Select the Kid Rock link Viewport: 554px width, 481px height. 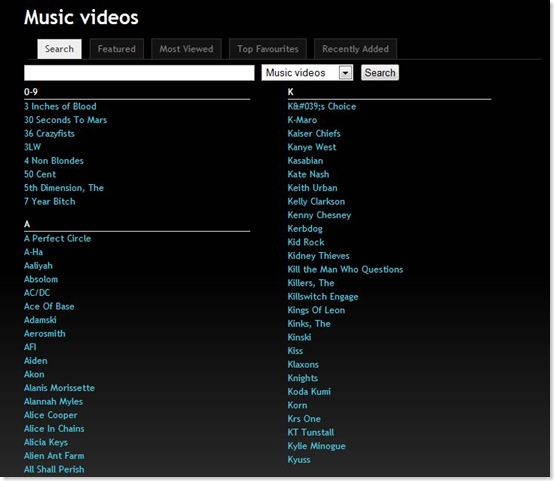[306, 242]
